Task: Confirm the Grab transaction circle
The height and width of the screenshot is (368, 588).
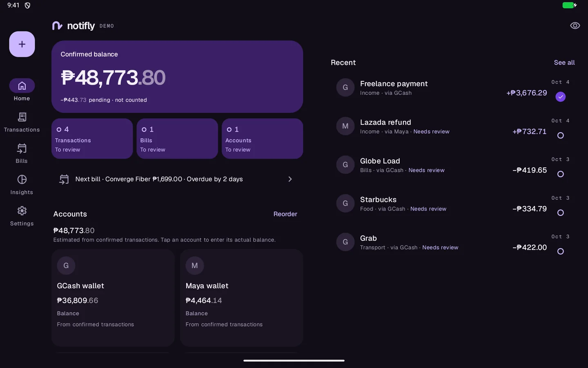Action: pyautogui.click(x=561, y=251)
